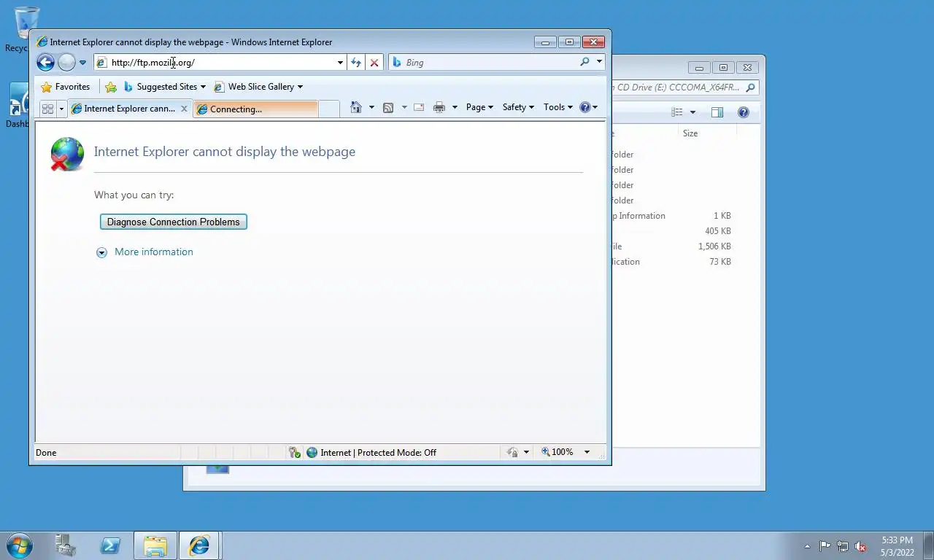Close the Internet Explorer cann... tab
Screen dimensions: 934x560
click(x=184, y=109)
